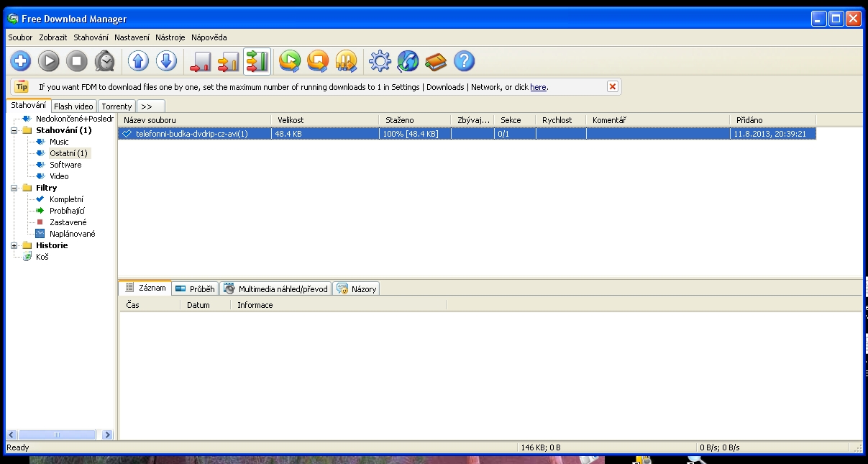868x464 pixels.
Task: Open the Nastavení menu
Action: pyautogui.click(x=132, y=37)
